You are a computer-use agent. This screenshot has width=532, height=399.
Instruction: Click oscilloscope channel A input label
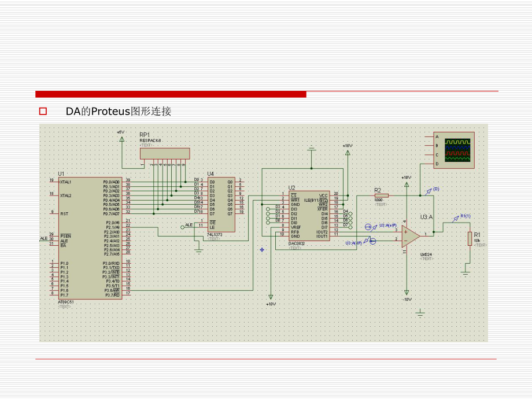coord(437,136)
